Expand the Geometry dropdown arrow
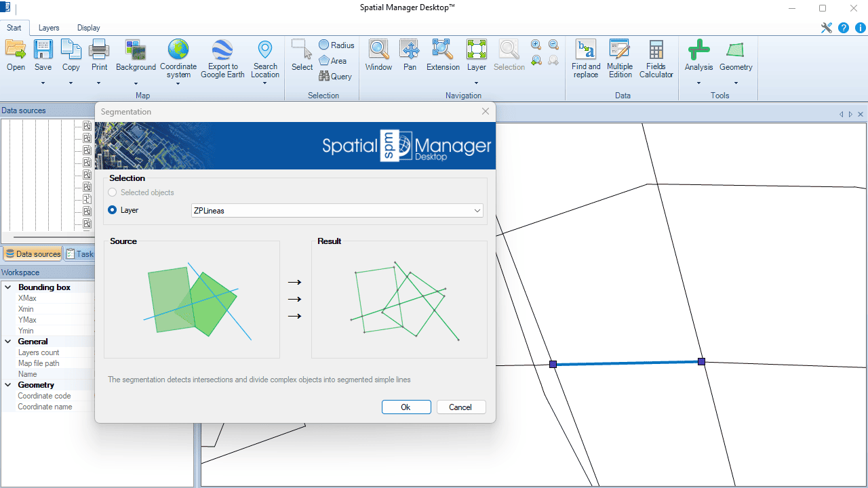The height and width of the screenshot is (488, 868). (736, 83)
